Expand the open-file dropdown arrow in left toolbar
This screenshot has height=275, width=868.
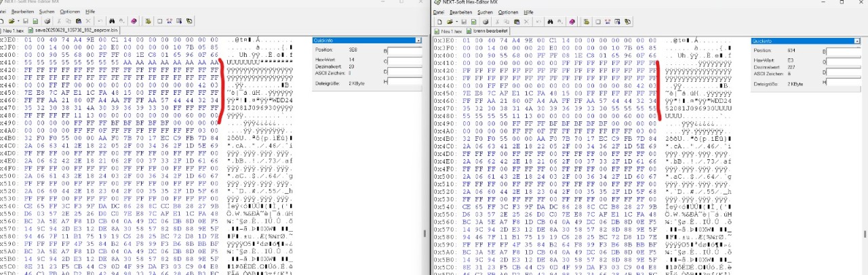click(x=20, y=22)
